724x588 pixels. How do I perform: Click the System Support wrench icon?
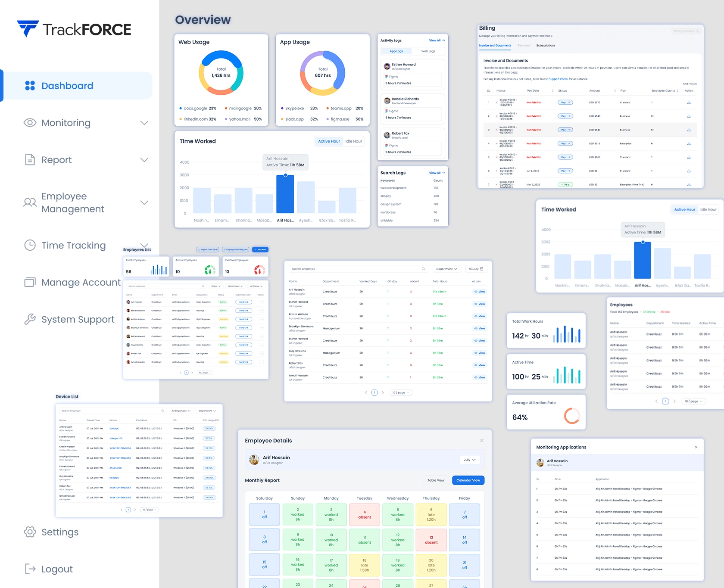click(30, 319)
